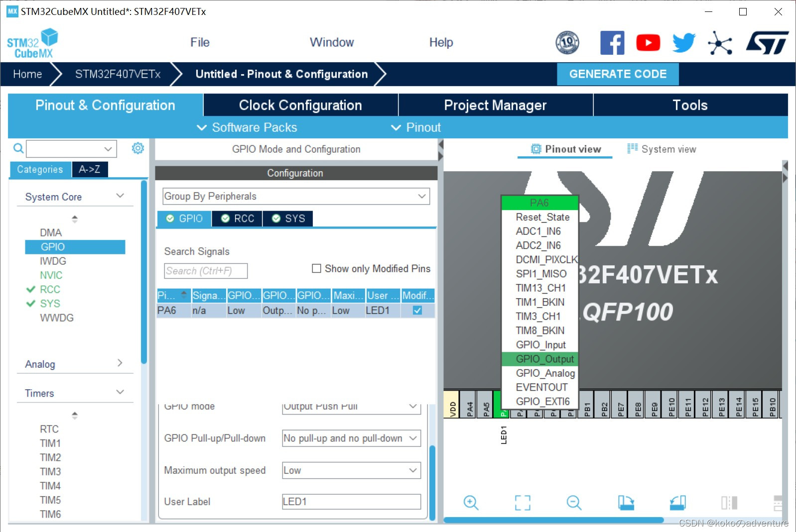Select the Pinout & Configuration tab
This screenshot has width=796, height=532.
coord(106,105)
